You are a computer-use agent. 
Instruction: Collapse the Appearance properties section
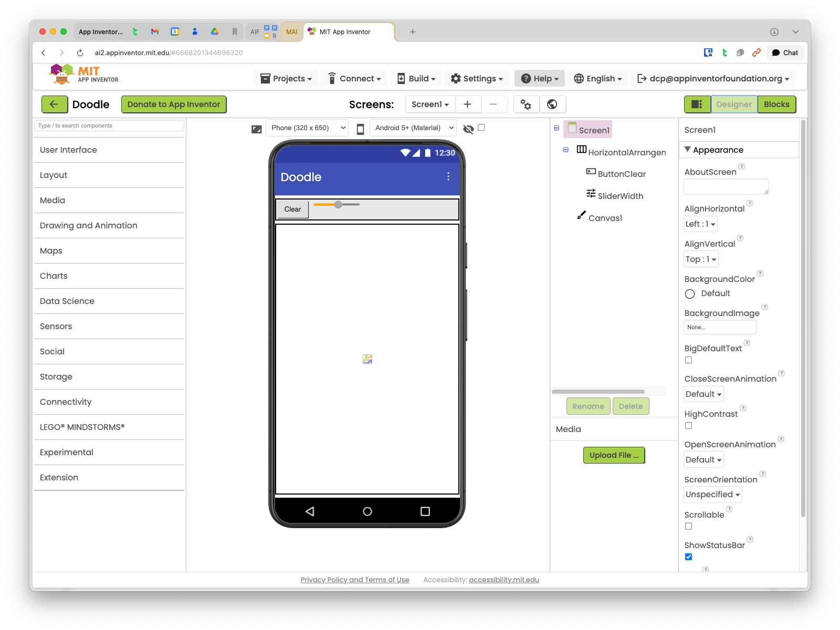688,150
